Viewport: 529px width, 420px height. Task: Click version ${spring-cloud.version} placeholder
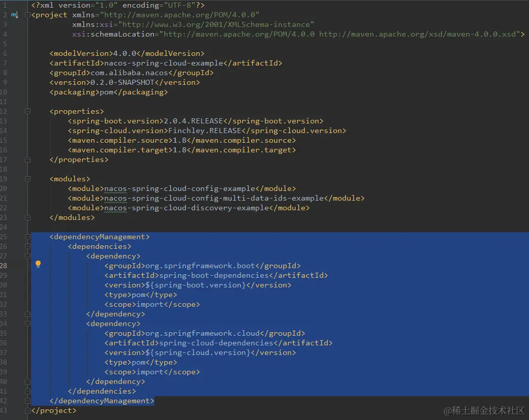(x=198, y=352)
